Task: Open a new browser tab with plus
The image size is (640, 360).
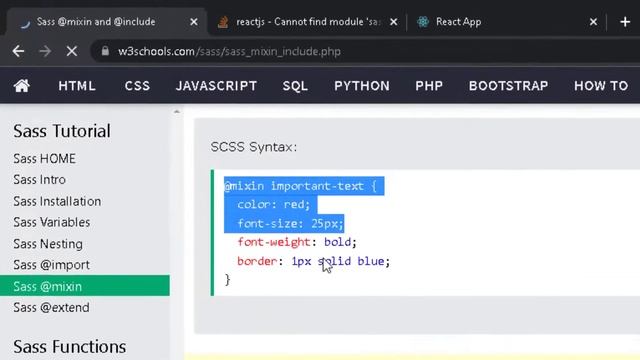Action: pyautogui.click(x=625, y=22)
